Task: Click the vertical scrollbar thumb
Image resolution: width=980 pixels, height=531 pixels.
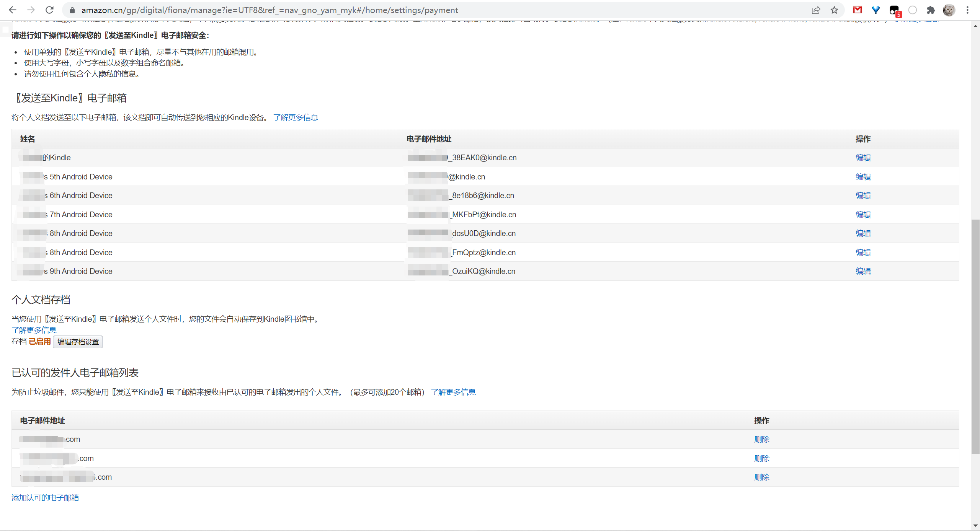Action: click(x=975, y=337)
